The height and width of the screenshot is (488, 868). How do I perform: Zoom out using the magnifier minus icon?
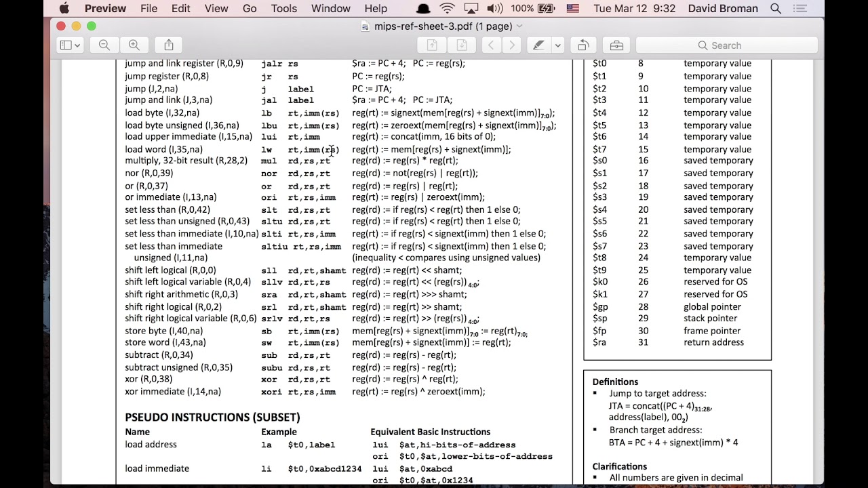click(x=104, y=45)
